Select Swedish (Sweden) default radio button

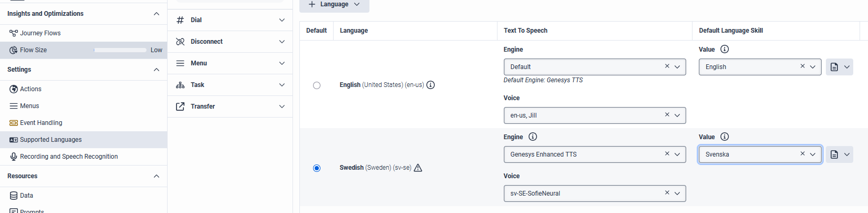pyautogui.click(x=317, y=168)
